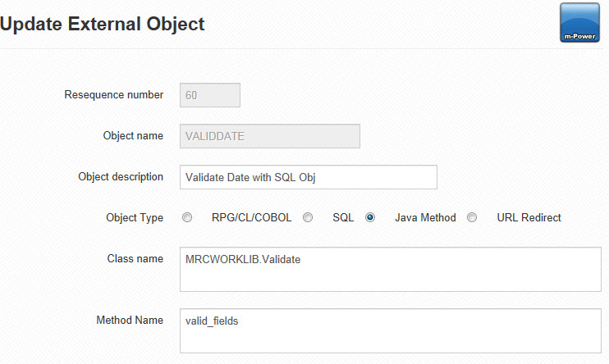Click the Object description label
609x364 pixels.
point(121,177)
